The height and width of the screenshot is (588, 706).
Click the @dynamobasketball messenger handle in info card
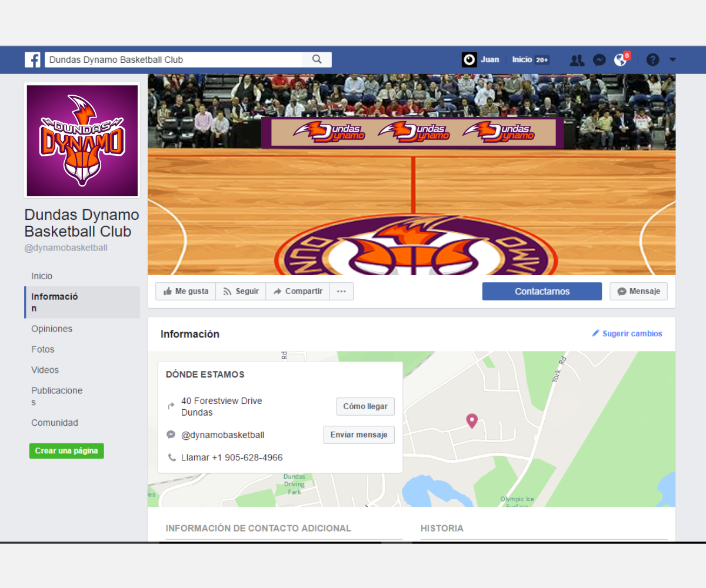point(222,435)
